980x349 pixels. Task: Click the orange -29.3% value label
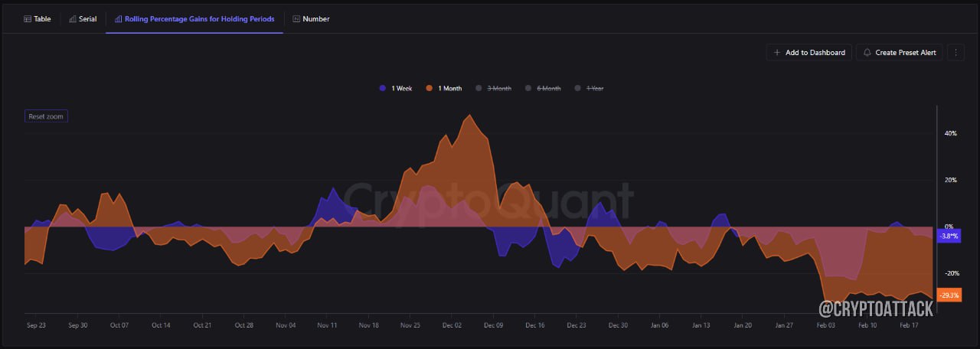click(949, 295)
